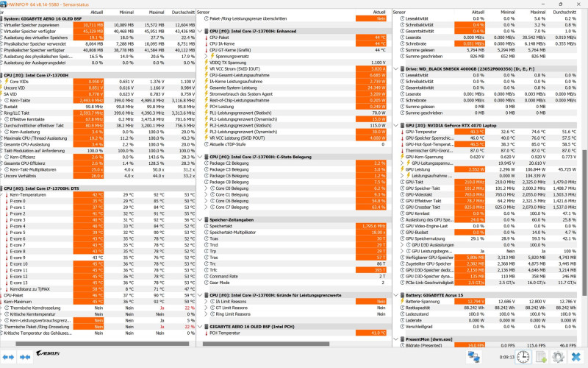
Task: Collapse the PresentMon dwm.exe group
Action: click(x=395, y=339)
